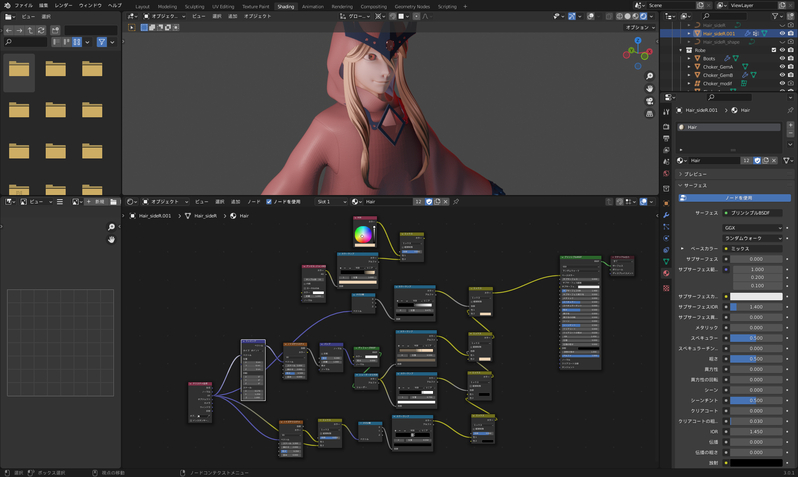Hide Boots object in the outliner
The height and width of the screenshot is (477, 798).
[782, 59]
